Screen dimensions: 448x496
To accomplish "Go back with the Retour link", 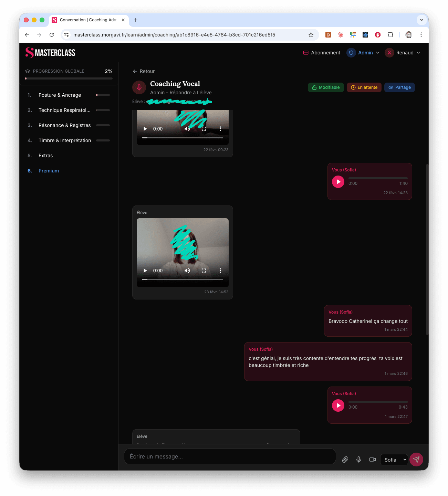I will 144,71.
